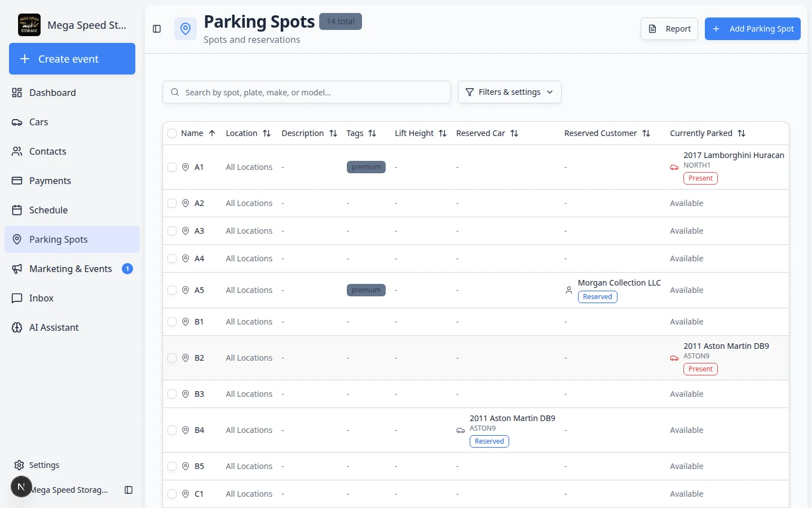Click the pin icon in row A3
812x508 pixels.
(186, 231)
